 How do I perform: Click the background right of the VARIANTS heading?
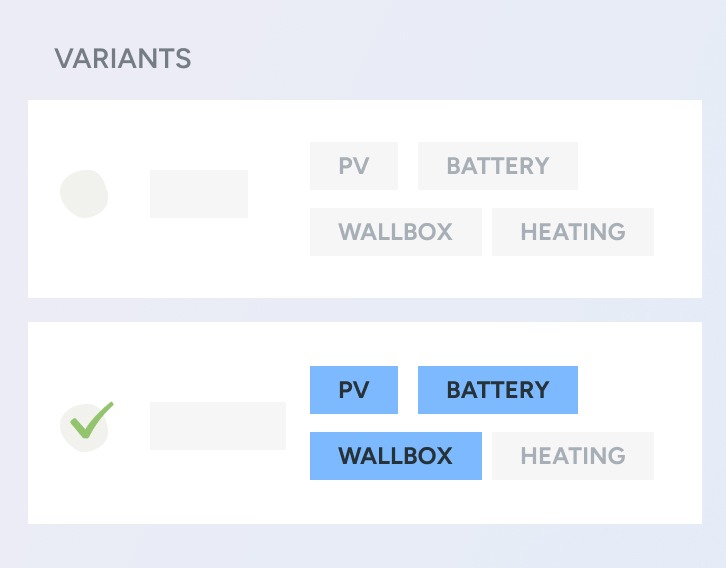[x=450, y=59]
